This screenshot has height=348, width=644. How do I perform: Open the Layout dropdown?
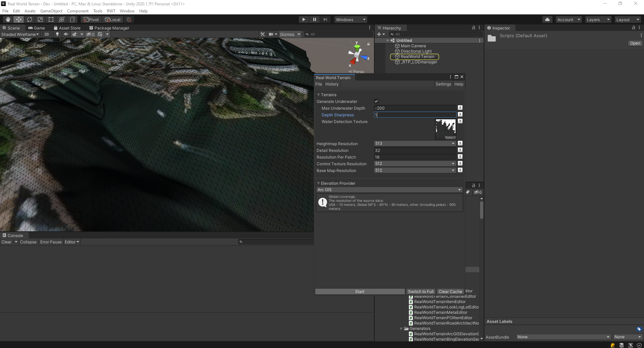[x=628, y=19]
